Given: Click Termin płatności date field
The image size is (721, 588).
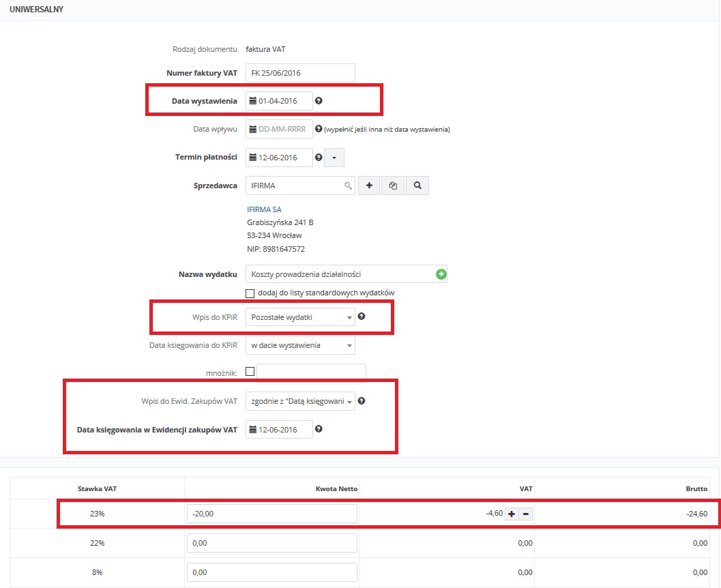Looking at the screenshot, I should tap(279, 157).
